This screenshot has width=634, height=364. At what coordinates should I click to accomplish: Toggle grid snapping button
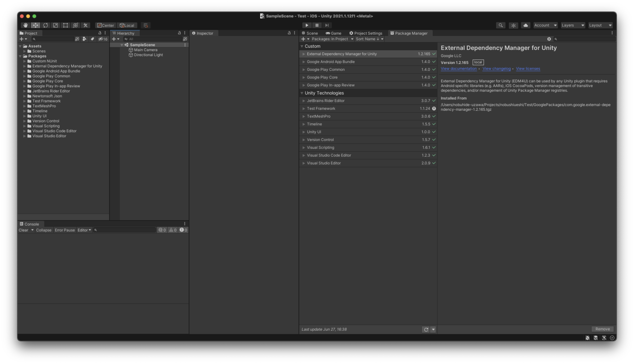click(x=145, y=25)
